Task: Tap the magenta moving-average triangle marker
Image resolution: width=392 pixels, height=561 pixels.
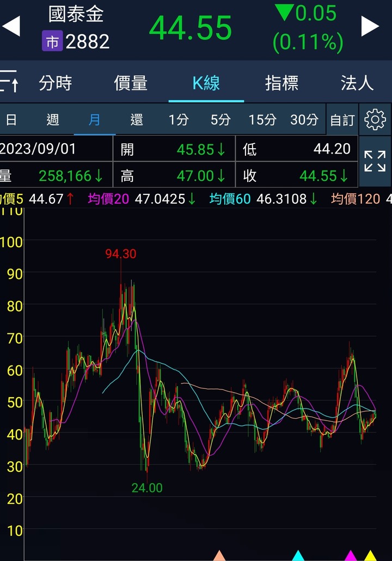Action: click(x=351, y=556)
